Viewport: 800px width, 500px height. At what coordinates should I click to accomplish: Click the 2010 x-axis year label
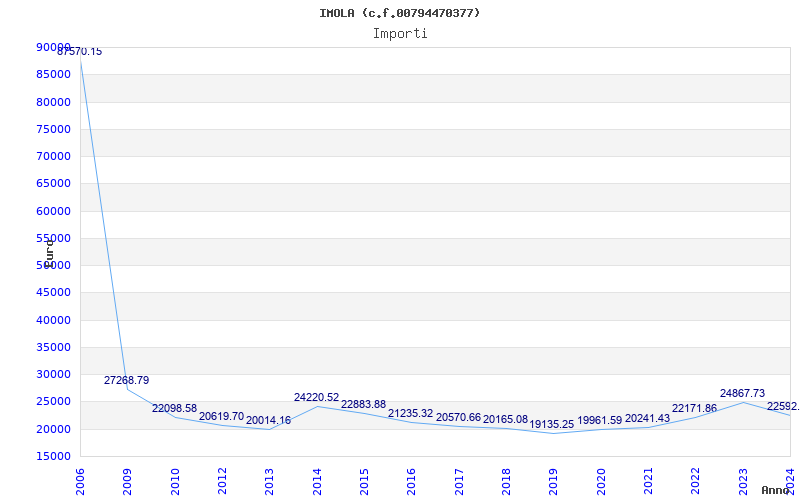pos(175,482)
